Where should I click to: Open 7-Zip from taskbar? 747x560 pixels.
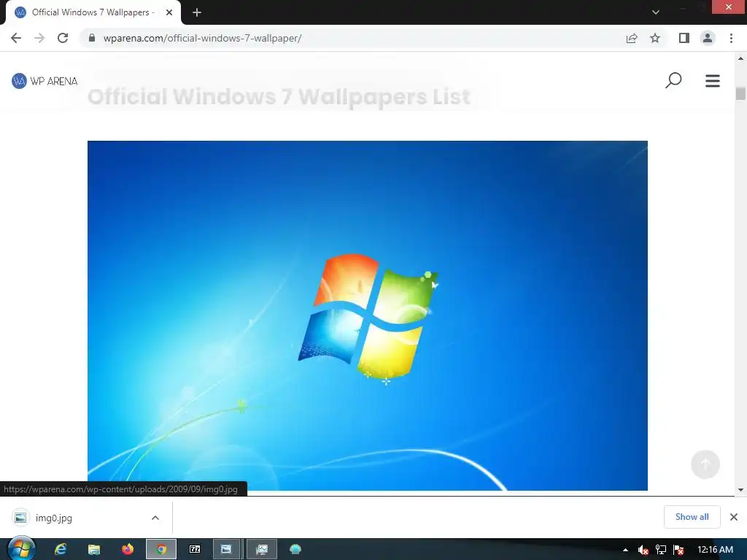tap(195, 550)
